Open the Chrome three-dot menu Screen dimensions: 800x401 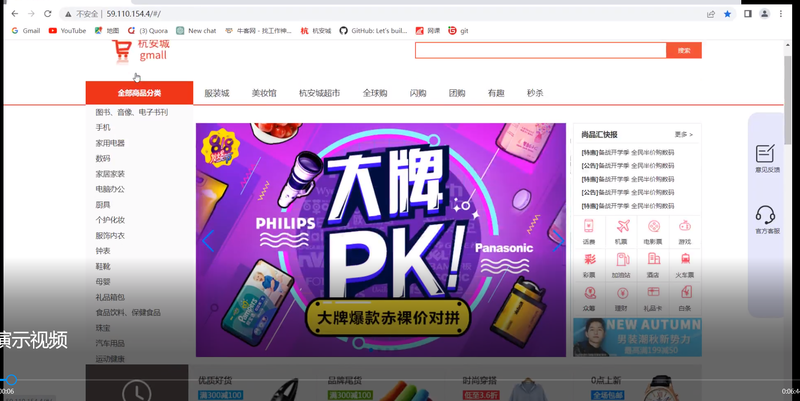(x=781, y=14)
